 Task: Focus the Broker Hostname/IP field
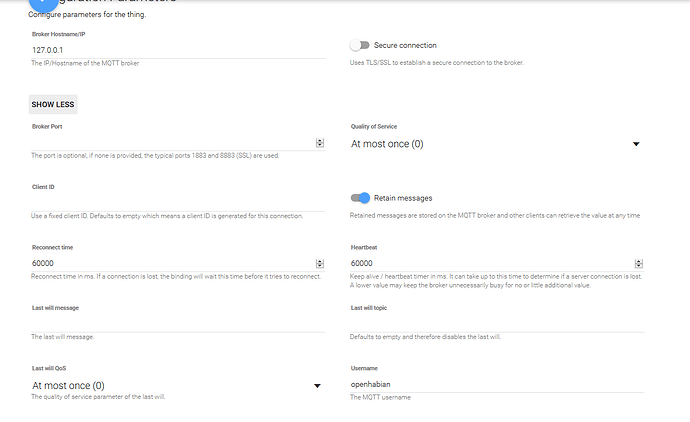click(178, 48)
